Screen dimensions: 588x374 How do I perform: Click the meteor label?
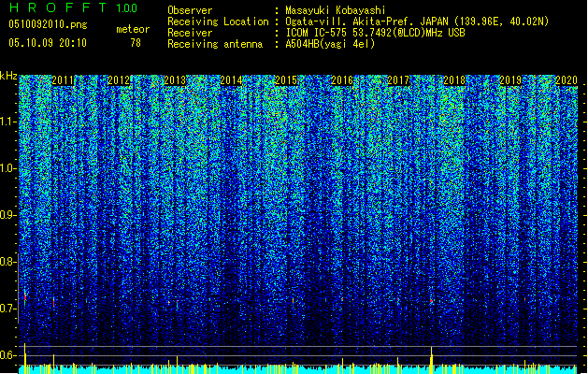coord(133,29)
